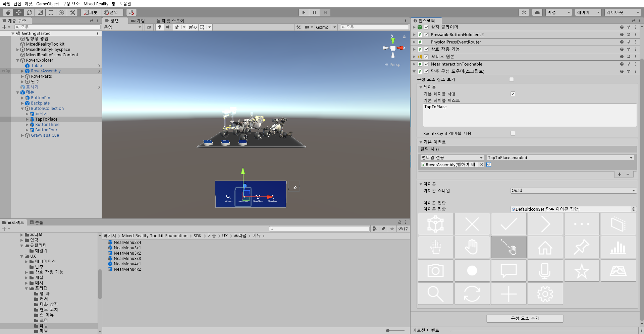Select the Move tool in toolbar
Viewport: 644px width, 334px height.
click(19, 12)
